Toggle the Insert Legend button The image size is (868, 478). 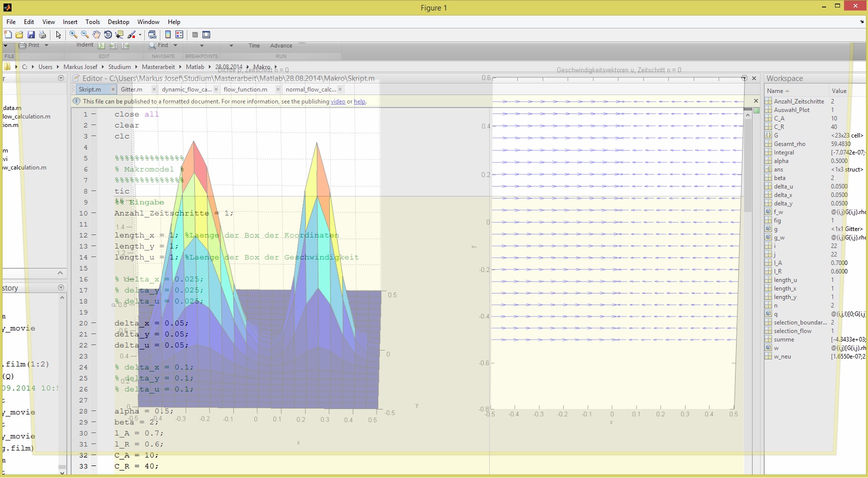click(179, 34)
